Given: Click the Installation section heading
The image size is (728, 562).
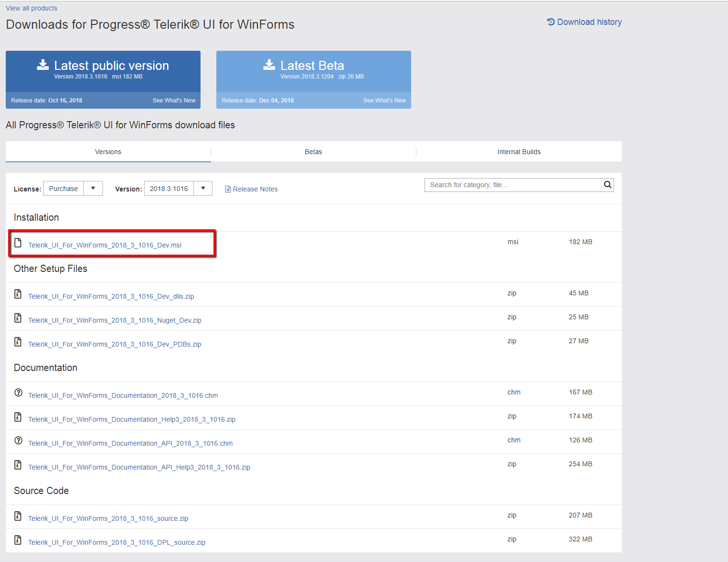Looking at the screenshot, I should [36, 217].
